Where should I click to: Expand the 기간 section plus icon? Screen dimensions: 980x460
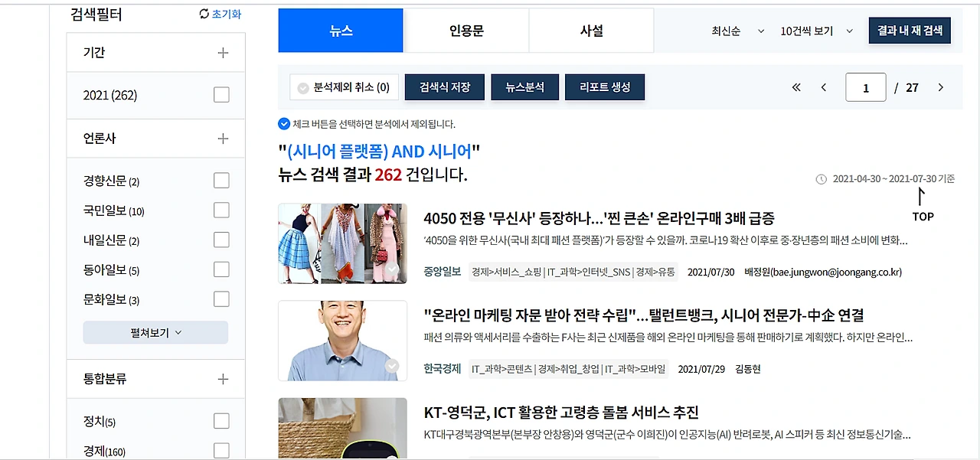pyautogui.click(x=223, y=53)
